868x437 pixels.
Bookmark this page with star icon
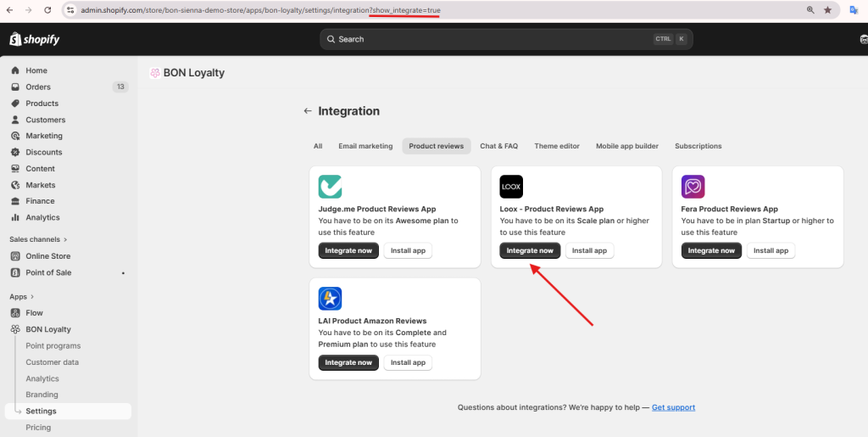pos(827,10)
